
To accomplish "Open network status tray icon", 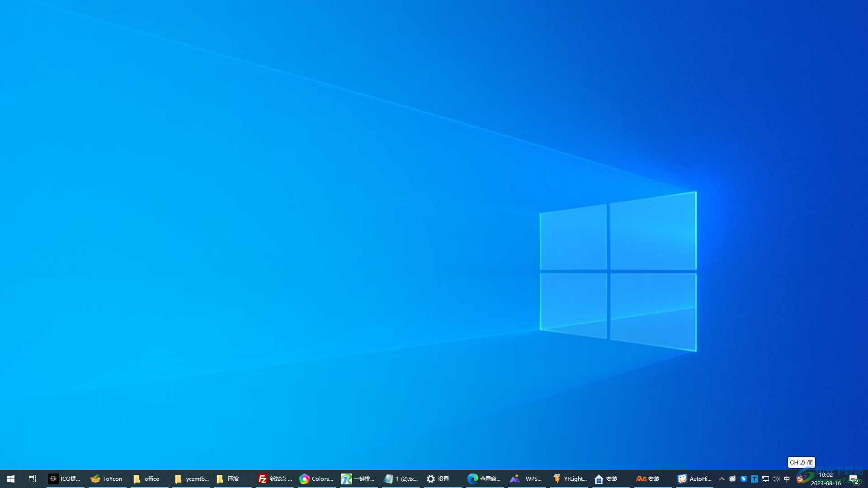I will 765,479.
